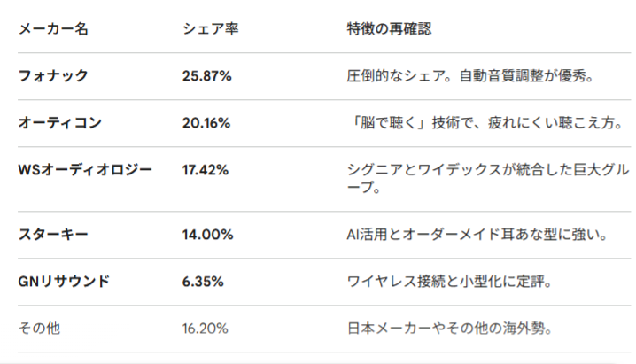Select the スターキー maker name cell
The height and width of the screenshot is (364, 636).
pyautogui.click(x=53, y=235)
